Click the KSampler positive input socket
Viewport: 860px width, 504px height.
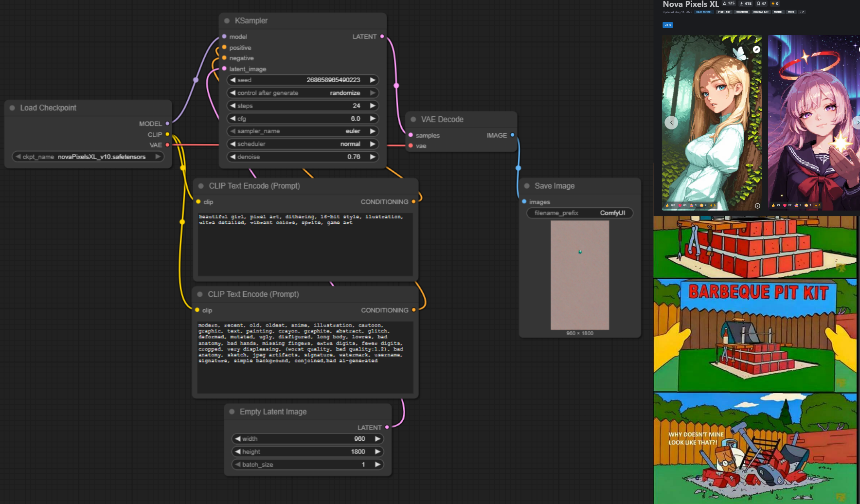[224, 47]
